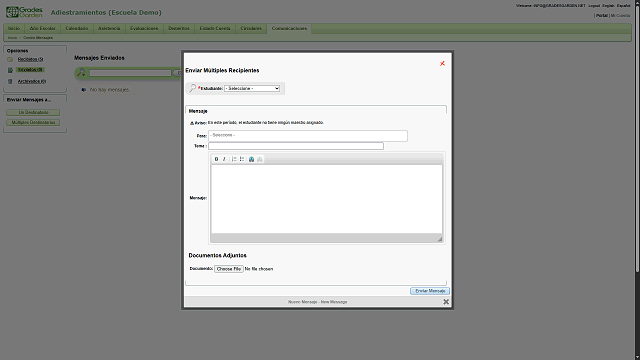Click the Enviados sent-mail icon
The height and width of the screenshot is (360, 640).
[x=10, y=70]
